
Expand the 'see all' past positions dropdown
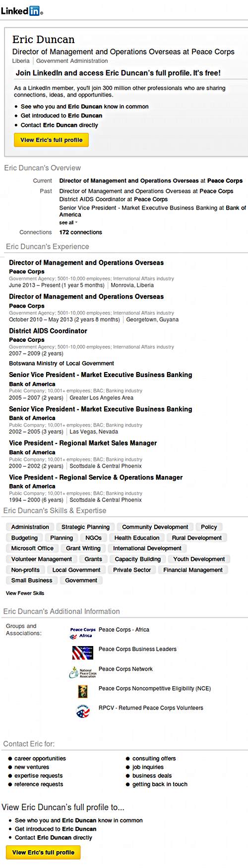pos(68,223)
